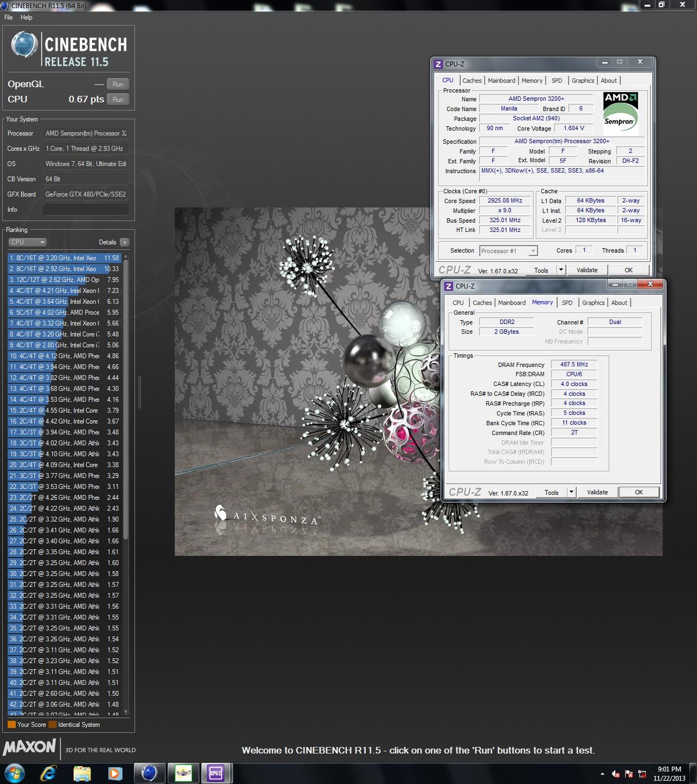Open About tab in the top CPU-Z window

click(x=609, y=81)
